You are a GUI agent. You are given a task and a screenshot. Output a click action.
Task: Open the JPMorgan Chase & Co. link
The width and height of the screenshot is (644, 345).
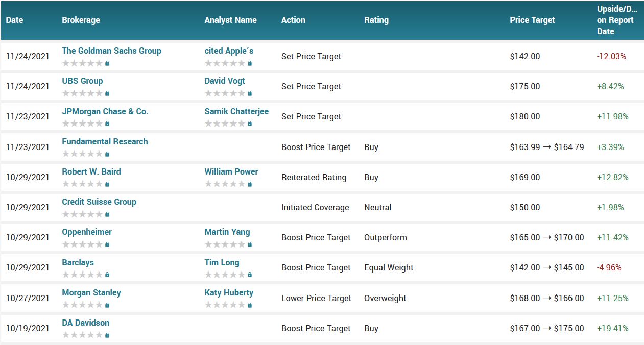(x=105, y=111)
